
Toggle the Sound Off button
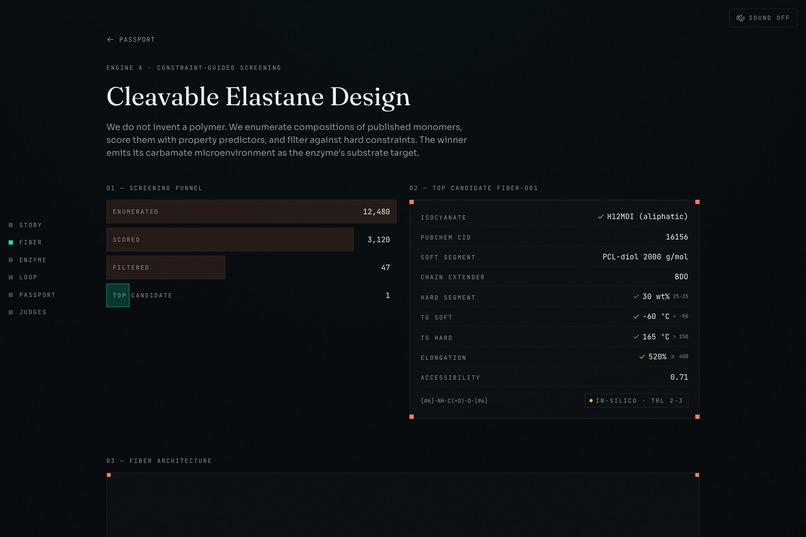click(763, 18)
